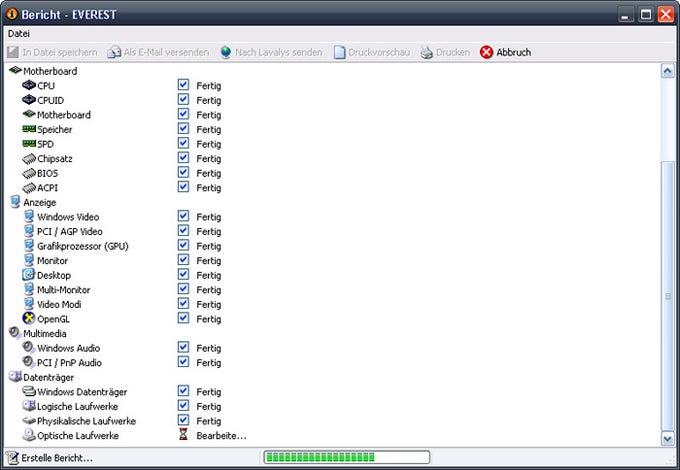Click the Optische Laufwerke label
The height and width of the screenshot is (470, 680).
coord(78,436)
